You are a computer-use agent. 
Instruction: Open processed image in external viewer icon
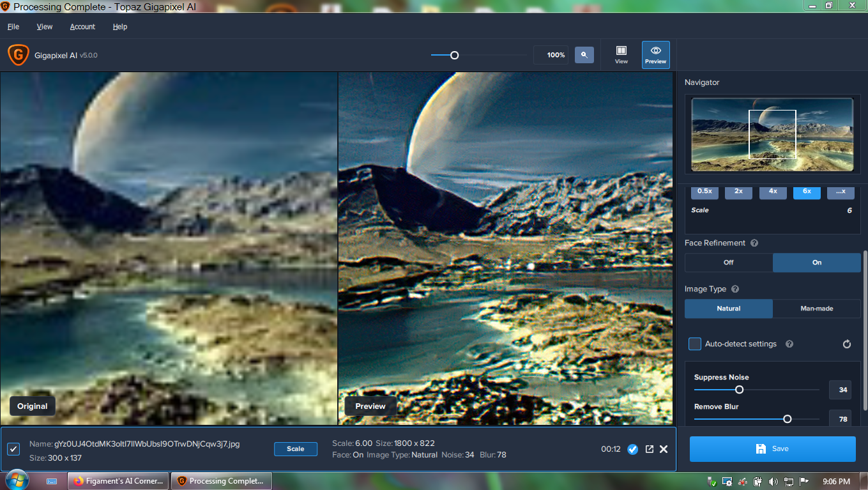650,449
